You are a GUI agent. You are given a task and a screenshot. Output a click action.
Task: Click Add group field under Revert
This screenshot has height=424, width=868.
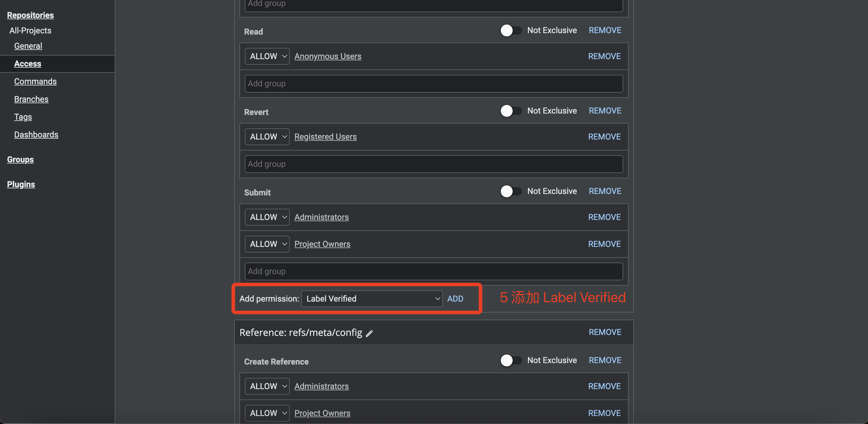click(433, 164)
